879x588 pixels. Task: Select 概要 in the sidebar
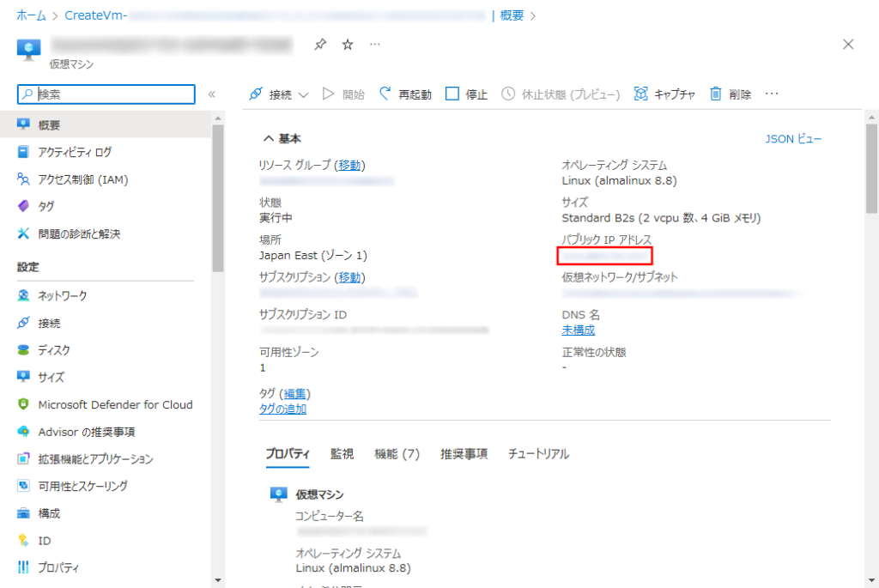106,124
